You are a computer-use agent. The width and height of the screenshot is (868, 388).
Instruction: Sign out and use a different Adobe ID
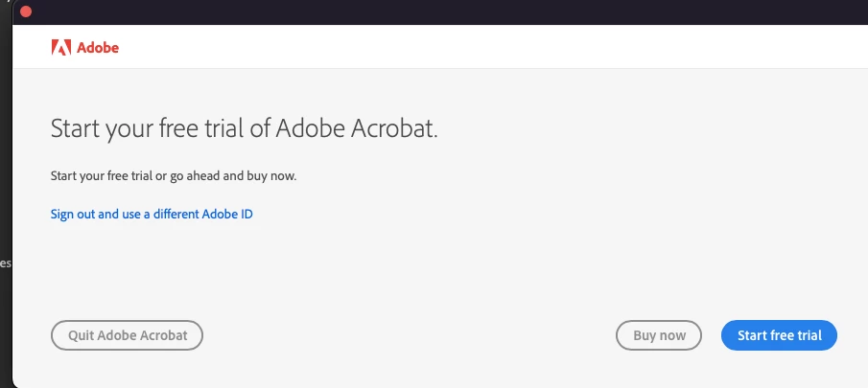pos(152,214)
